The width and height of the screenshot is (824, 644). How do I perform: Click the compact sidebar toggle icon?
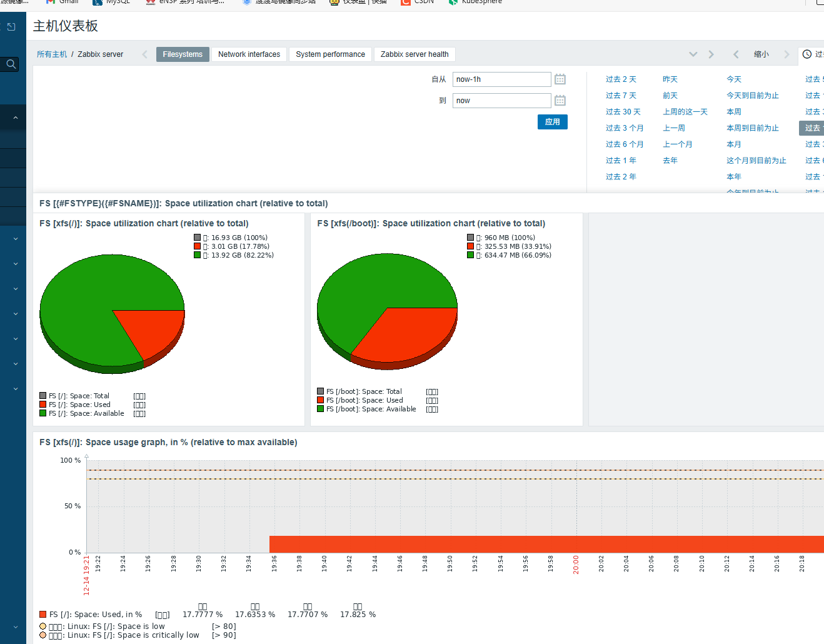pos(11,26)
